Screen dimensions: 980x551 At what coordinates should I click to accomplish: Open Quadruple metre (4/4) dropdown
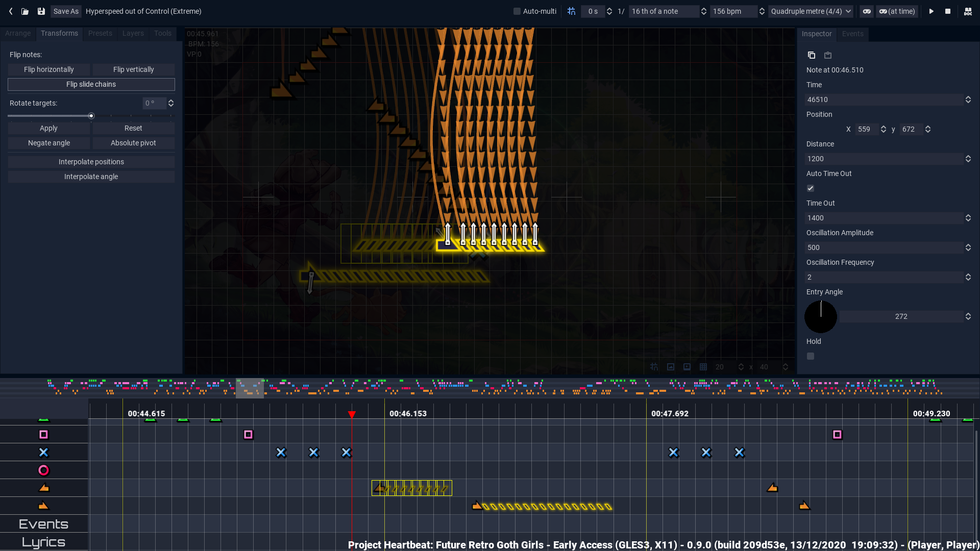(x=811, y=11)
